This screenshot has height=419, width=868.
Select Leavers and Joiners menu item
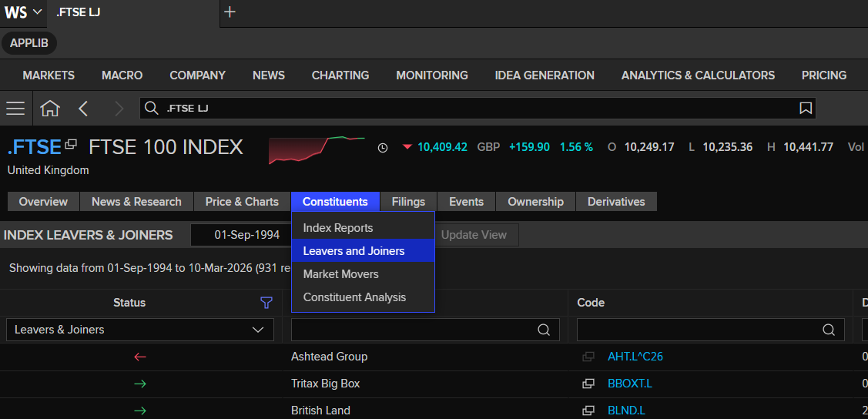[364, 251]
